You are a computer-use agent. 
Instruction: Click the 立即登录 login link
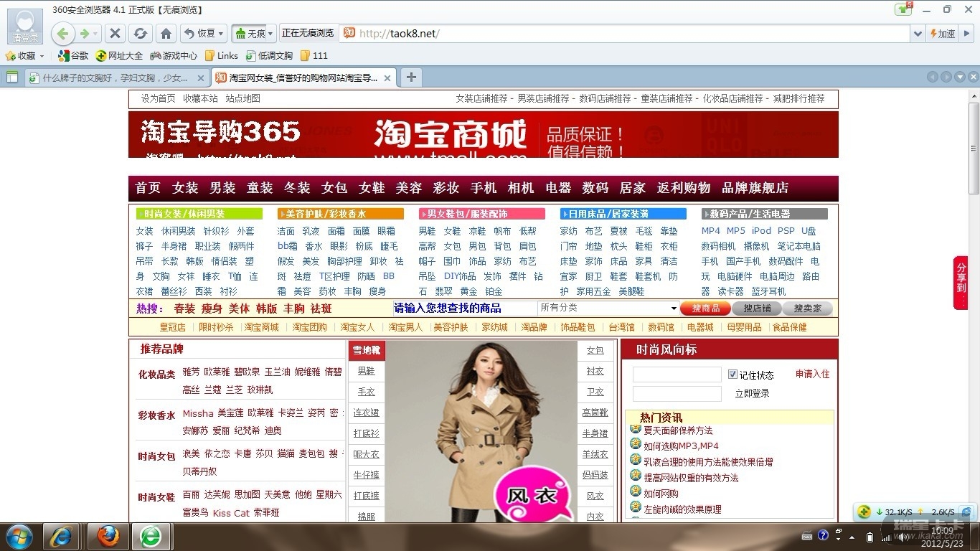[x=752, y=393]
